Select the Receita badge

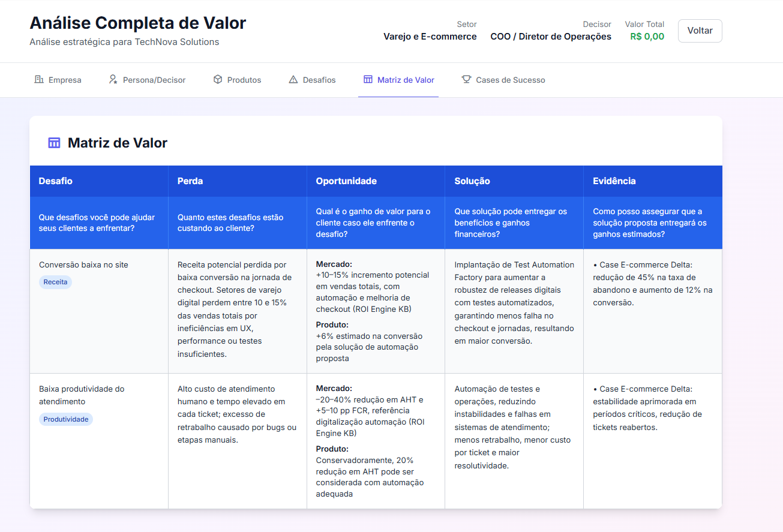pos(55,282)
